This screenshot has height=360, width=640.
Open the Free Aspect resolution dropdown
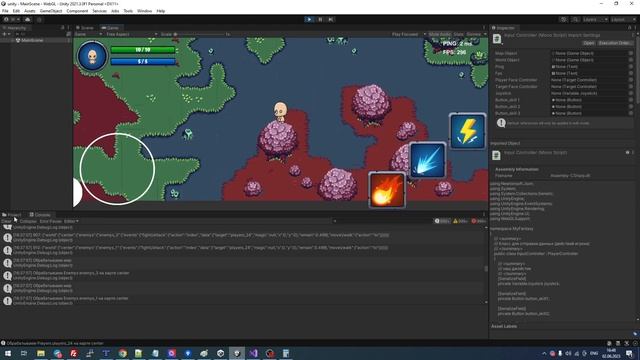[x=131, y=34]
